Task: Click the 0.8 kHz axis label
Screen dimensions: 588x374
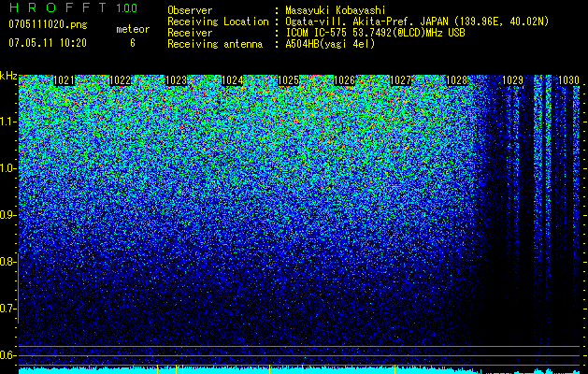Action: point(7,262)
